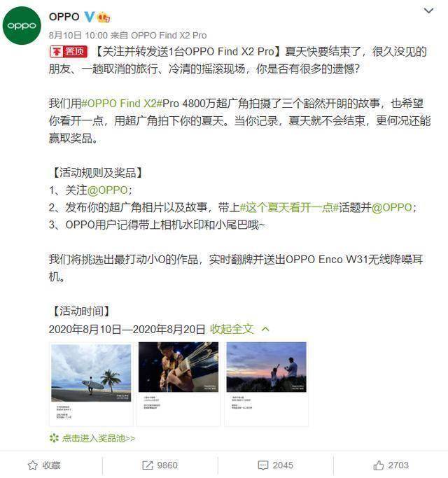Viewport: 448px width, 478px height.
Task: Collapse full text via 收起全文
Action: click(232, 329)
